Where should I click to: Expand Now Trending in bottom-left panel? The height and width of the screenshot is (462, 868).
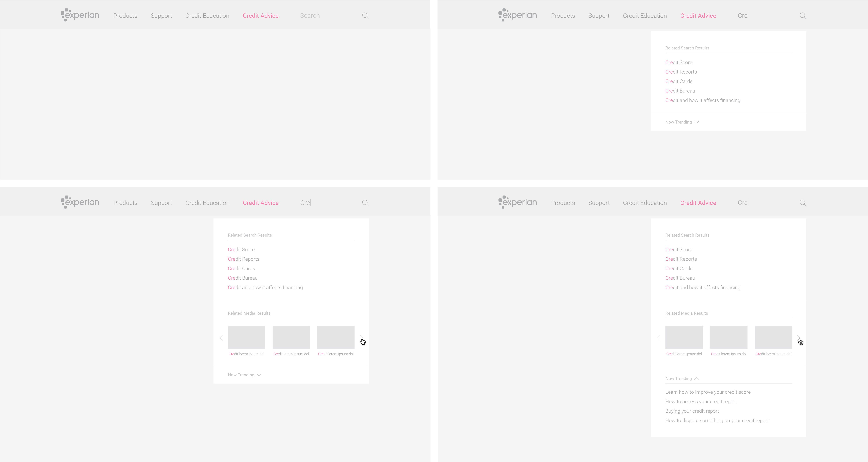click(x=245, y=375)
